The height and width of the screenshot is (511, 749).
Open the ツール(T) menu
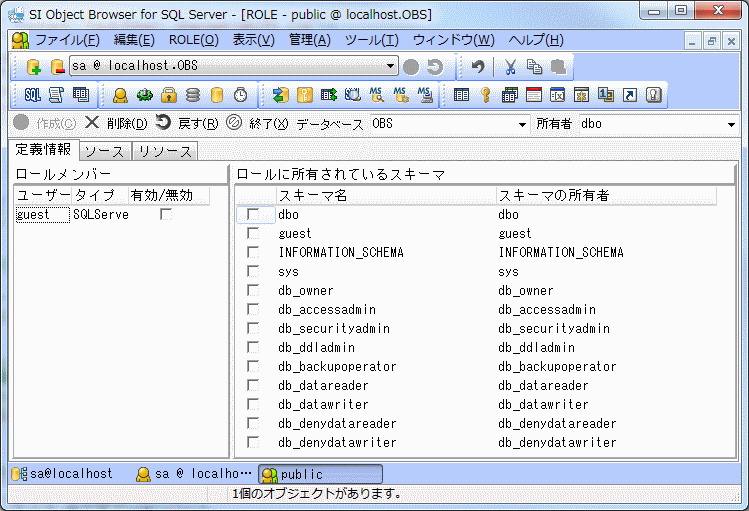(371, 40)
